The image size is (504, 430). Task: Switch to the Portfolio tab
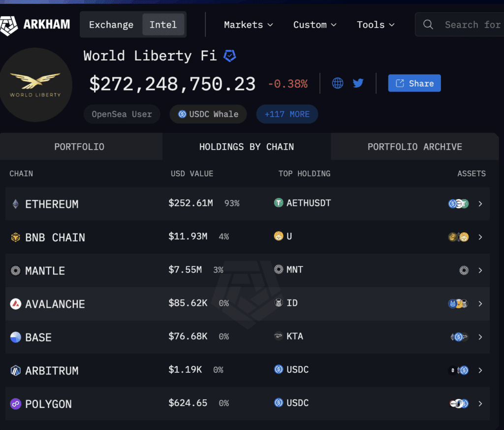click(x=79, y=147)
